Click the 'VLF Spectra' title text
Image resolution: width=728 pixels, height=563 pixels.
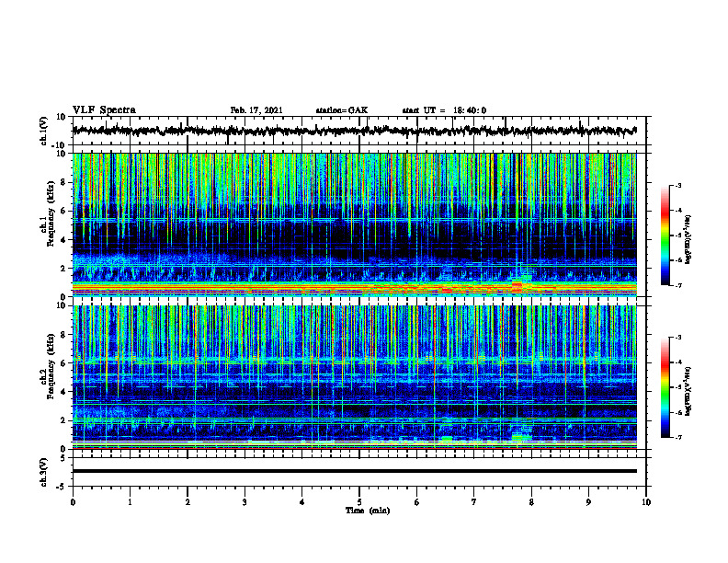[105, 110]
